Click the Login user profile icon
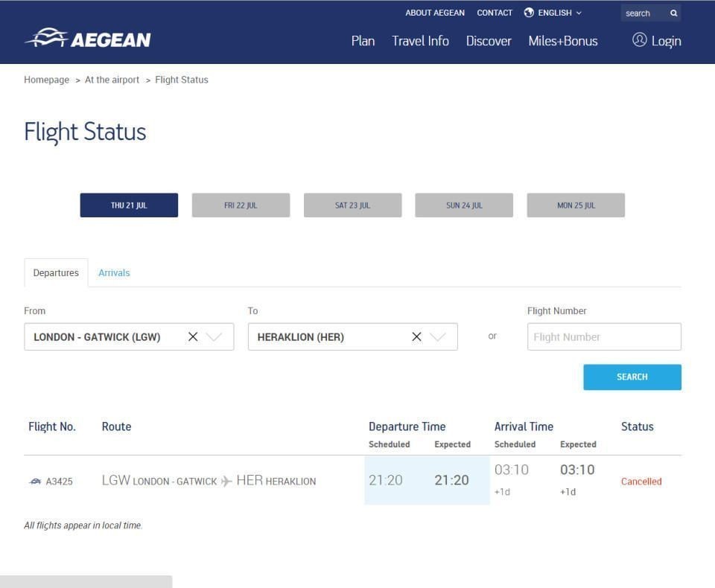The width and height of the screenshot is (715, 588). (x=639, y=40)
